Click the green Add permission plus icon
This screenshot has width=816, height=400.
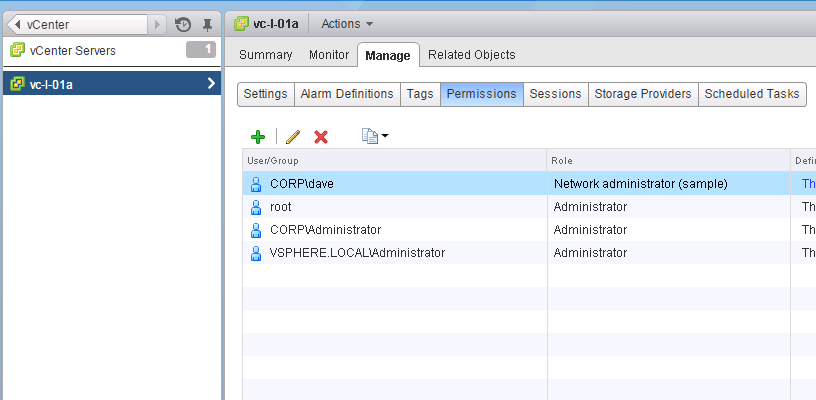[x=258, y=137]
